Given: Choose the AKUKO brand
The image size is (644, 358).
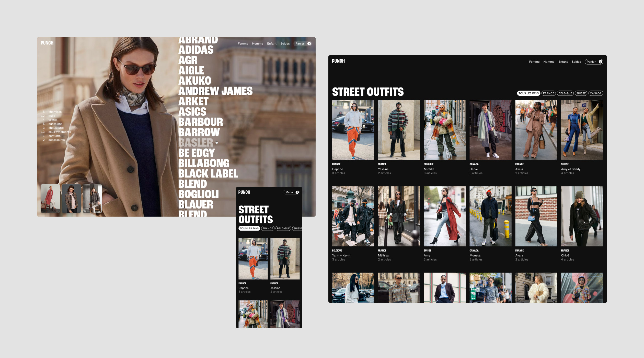Looking at the screenshot, I should (194, 81).
